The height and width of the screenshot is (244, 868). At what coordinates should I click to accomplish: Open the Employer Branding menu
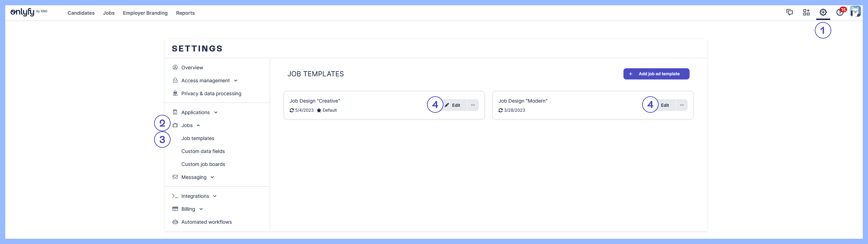(145, 13)
